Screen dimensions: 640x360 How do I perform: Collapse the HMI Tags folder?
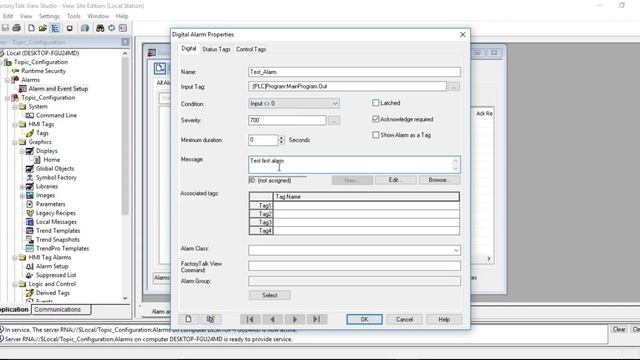15,124
